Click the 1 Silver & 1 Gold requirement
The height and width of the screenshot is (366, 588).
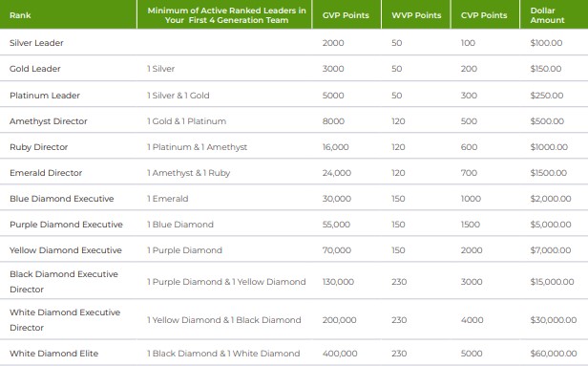[x=178, y=96]
